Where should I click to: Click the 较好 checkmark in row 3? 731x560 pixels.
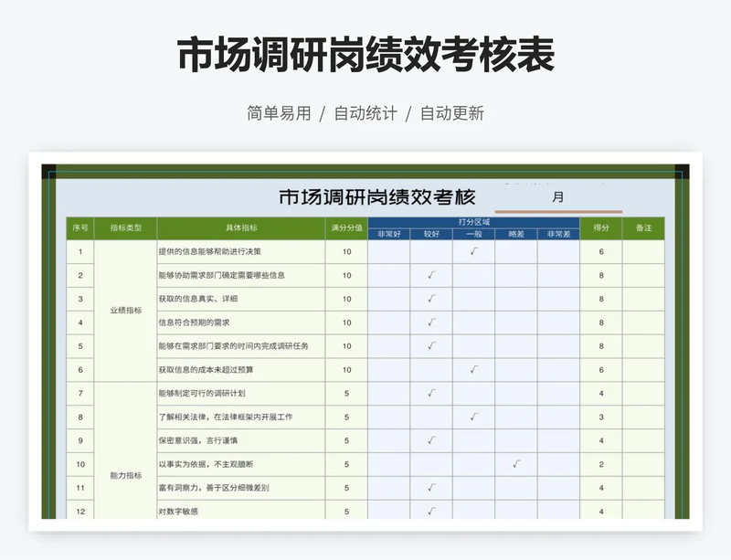(431, 299)
